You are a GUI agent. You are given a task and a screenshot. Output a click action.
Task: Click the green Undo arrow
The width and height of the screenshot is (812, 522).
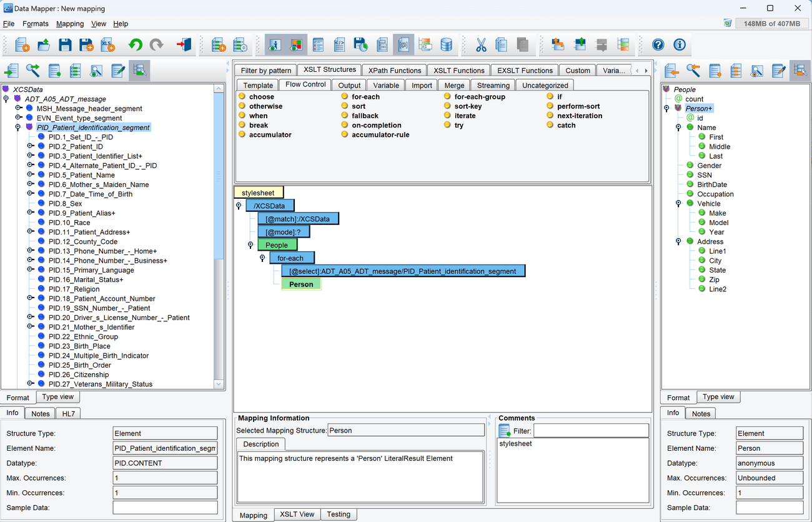135,44
